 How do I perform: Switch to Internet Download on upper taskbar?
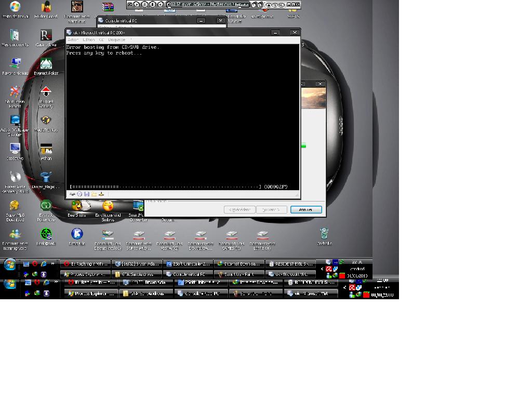pos(240,263)
